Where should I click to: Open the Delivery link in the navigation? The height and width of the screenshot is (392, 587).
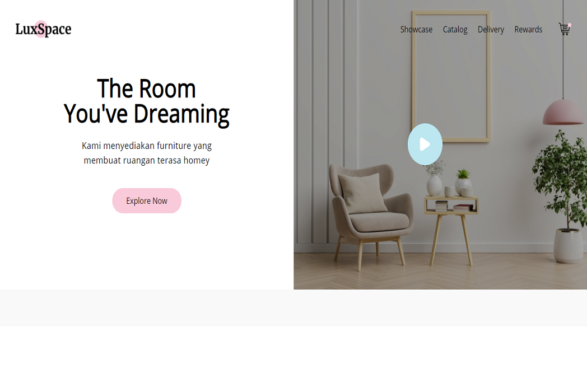[491, 29]
